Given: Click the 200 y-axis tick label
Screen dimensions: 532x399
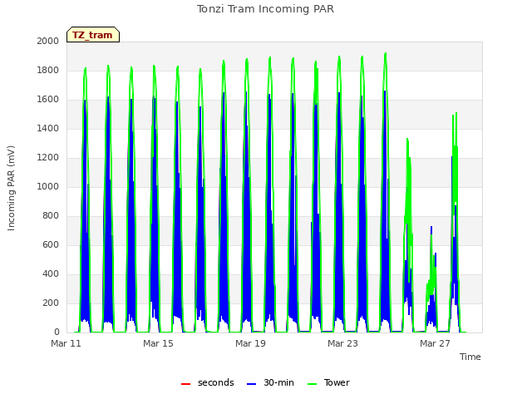Looking at the screenshot, I should tap(51, 303).
